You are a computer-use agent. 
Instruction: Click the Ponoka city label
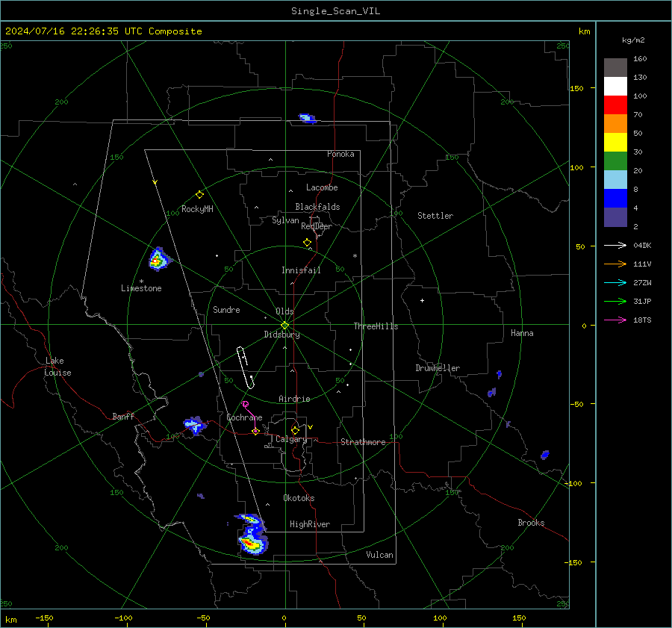340,154
